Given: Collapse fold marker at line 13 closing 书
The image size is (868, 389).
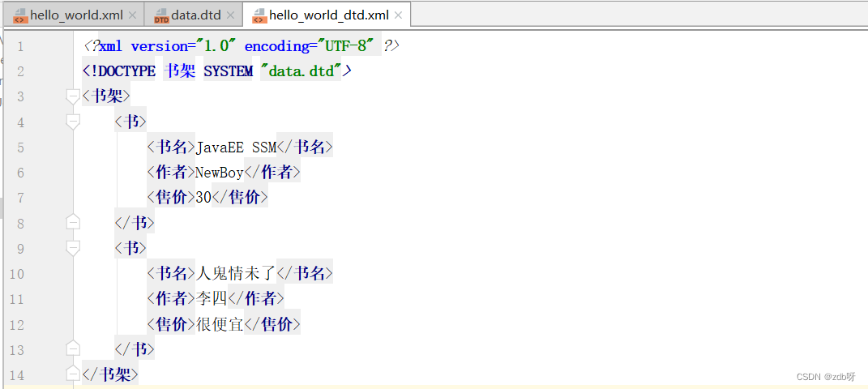Looking at the screenshot, I should click(x=72, y=349).
